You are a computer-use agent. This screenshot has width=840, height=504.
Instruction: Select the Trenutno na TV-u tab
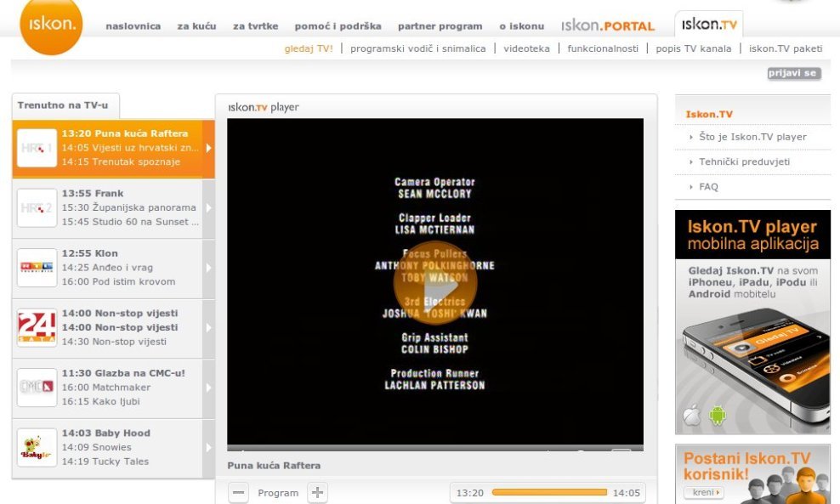coord(65,105)
